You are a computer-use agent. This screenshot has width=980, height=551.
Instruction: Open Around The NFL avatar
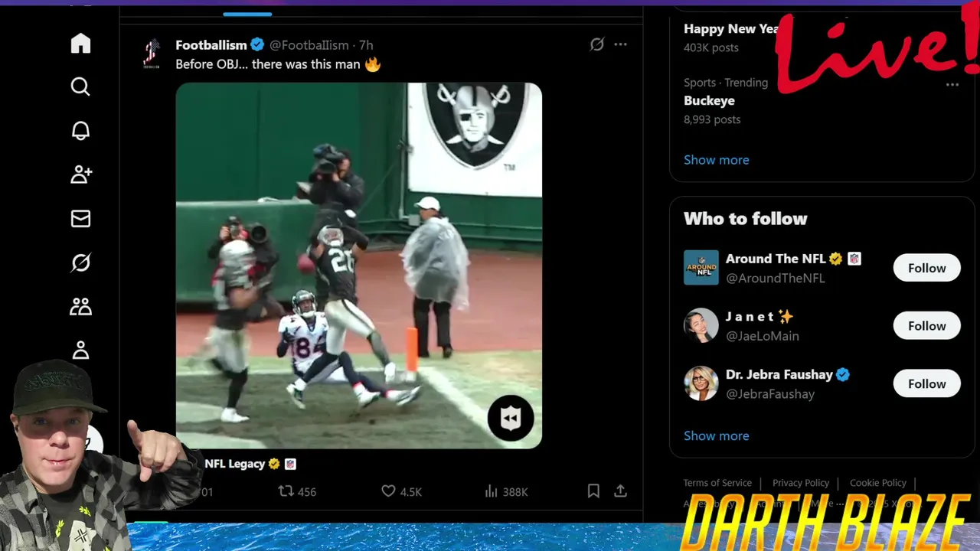pyautogui.click(x=701, y=268)
